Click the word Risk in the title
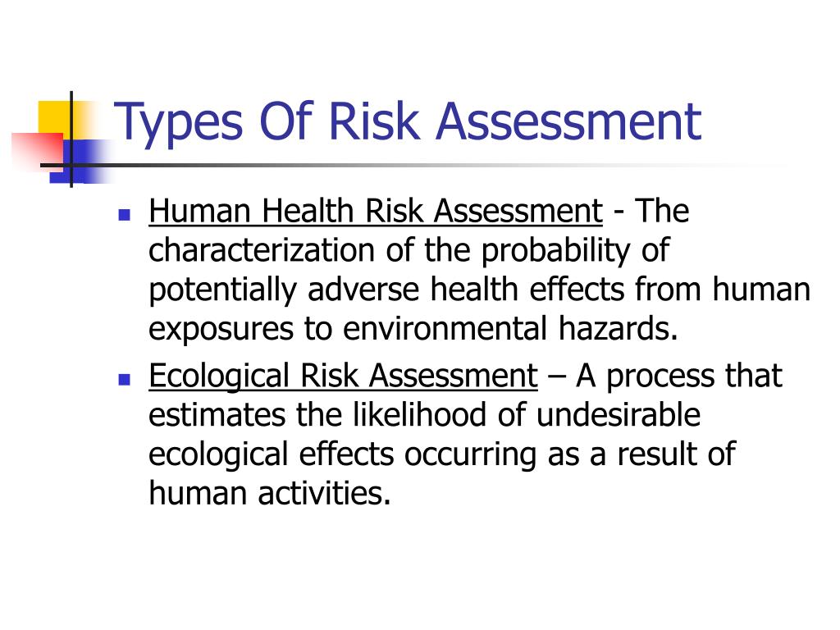The height and width of the screenshot is (630, 840). [373, 122]
